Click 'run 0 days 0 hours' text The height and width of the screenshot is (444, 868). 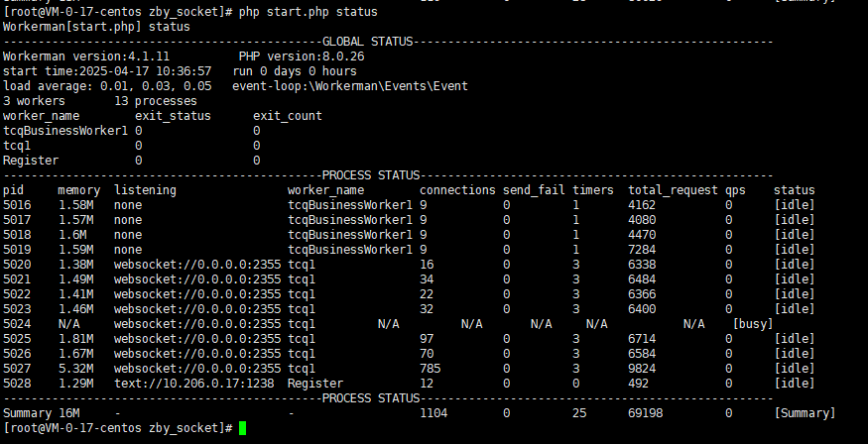(295, 71)
